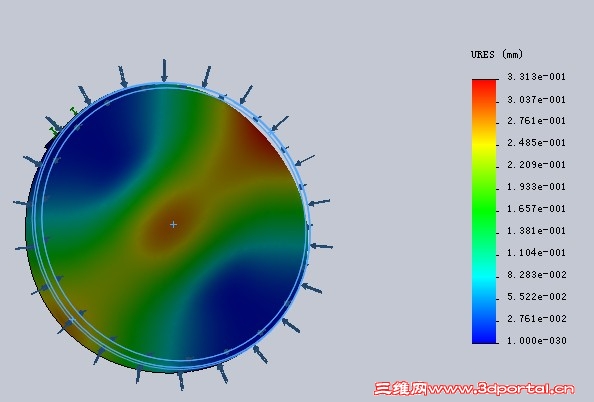The image size is (594, 402).
Task: Click the center cross marker on the disc
Action: [173, 225]
